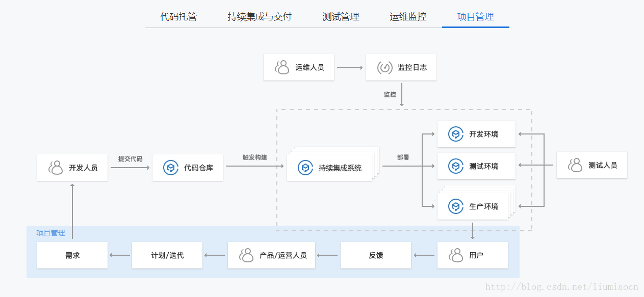Click the 需求 box

[72, 255]
